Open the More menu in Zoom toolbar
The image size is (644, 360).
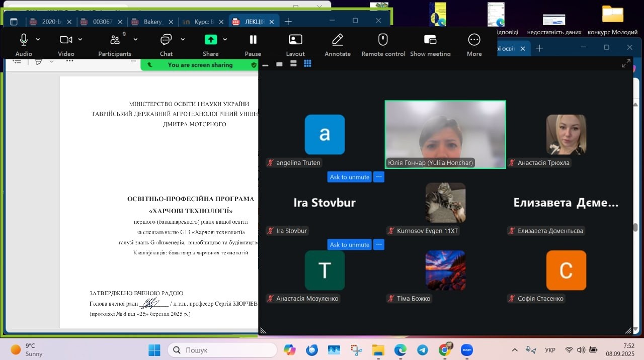(x=474, y=40)
